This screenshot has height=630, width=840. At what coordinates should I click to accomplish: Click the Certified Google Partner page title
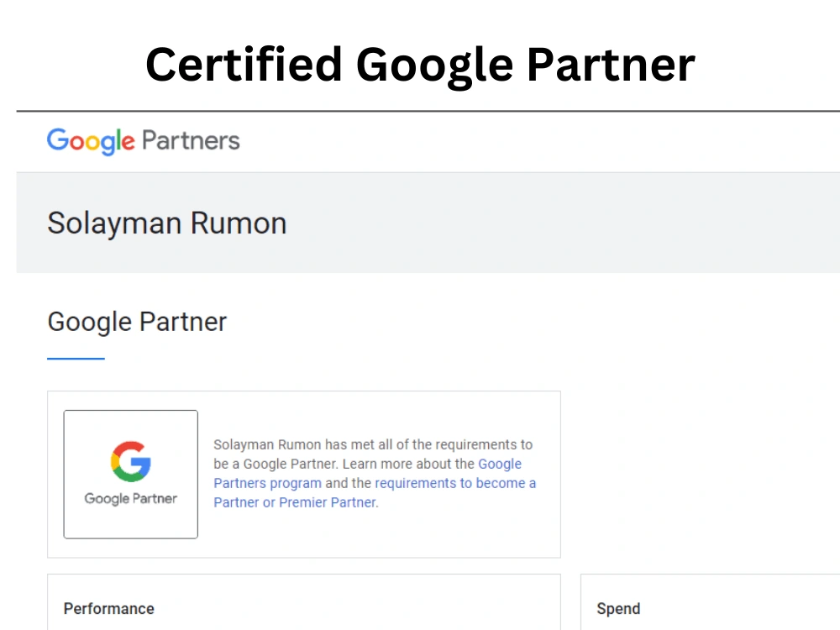(420, 65)
